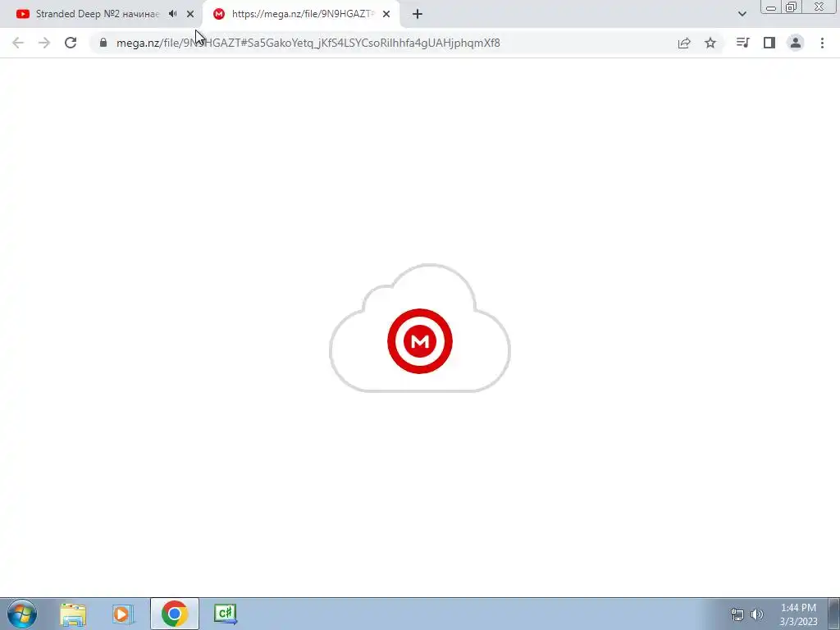Open Chrome's three-dot menu
840x630 pixels.
pos(822,43)
